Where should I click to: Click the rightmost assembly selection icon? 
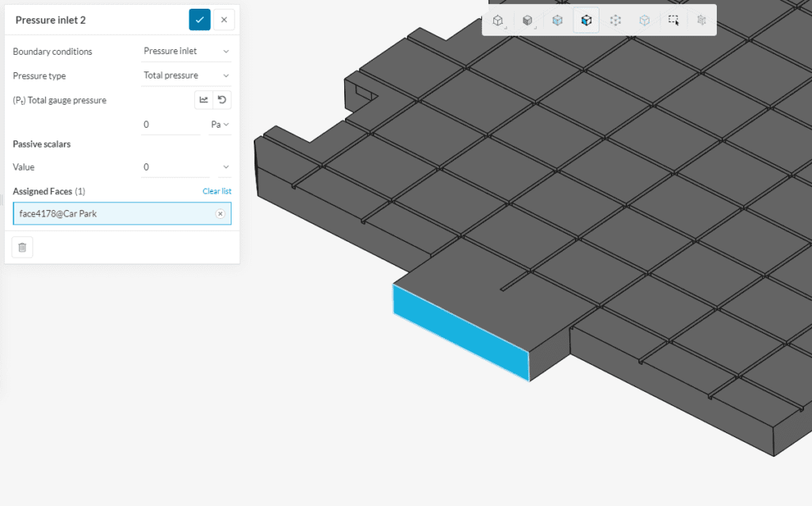[x=701, y=20]
